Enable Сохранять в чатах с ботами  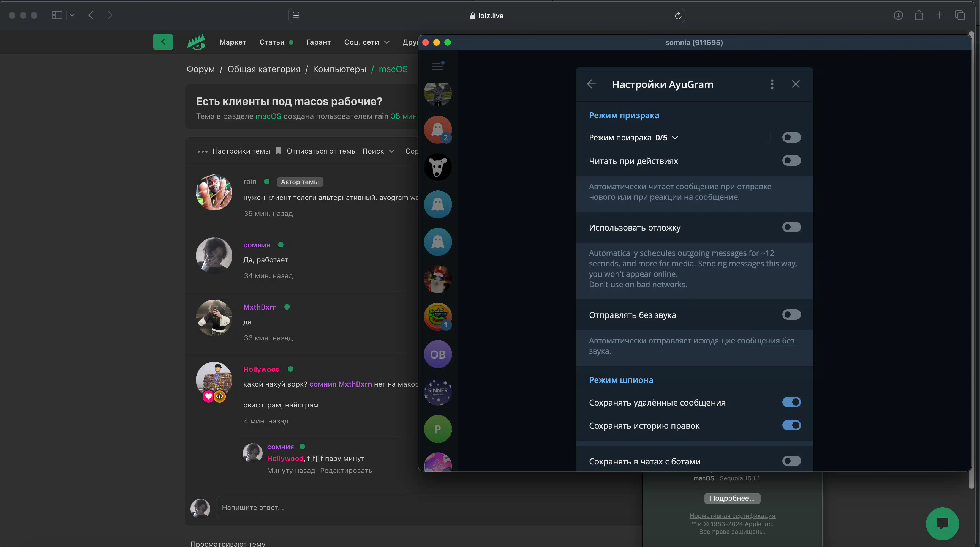coord(791,461)
